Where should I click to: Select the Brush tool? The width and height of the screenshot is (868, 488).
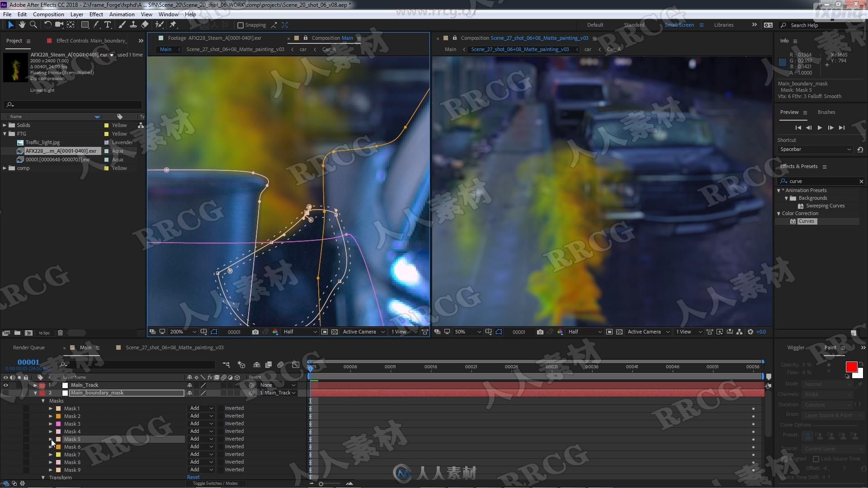122,25
